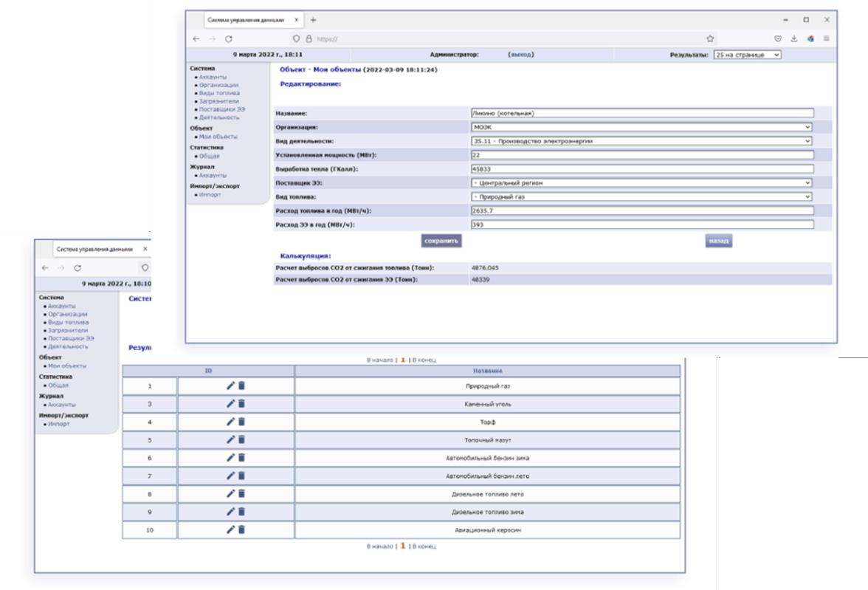Open the Организация dropdown showing МОЭК

[x=641, y=127]
